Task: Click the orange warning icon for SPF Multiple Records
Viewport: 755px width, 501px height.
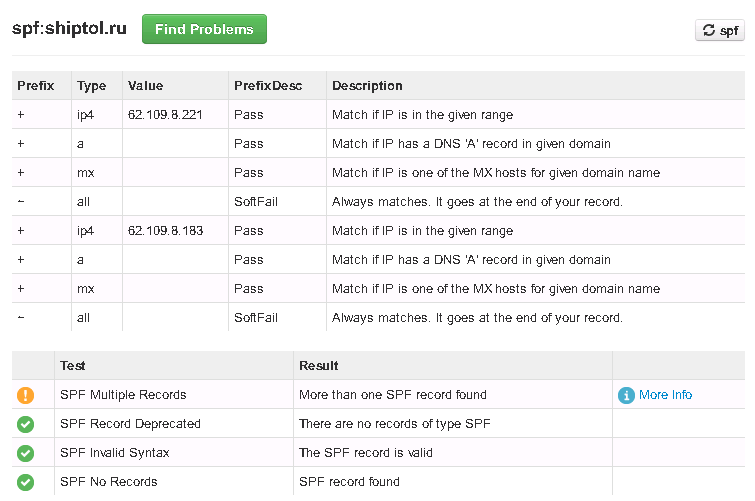Action: pos(26,395)
